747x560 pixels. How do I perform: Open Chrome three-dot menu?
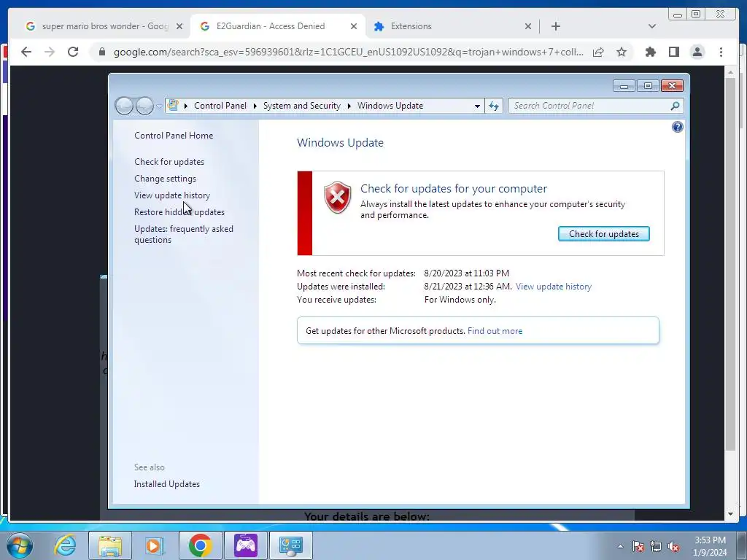(x=721, y=52)
